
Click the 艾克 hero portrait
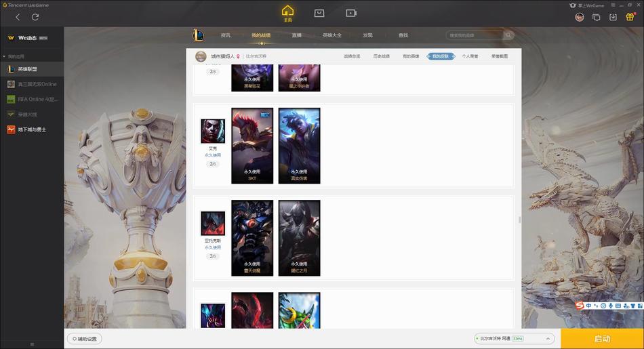pyautogui.click(x=213, y=131)
